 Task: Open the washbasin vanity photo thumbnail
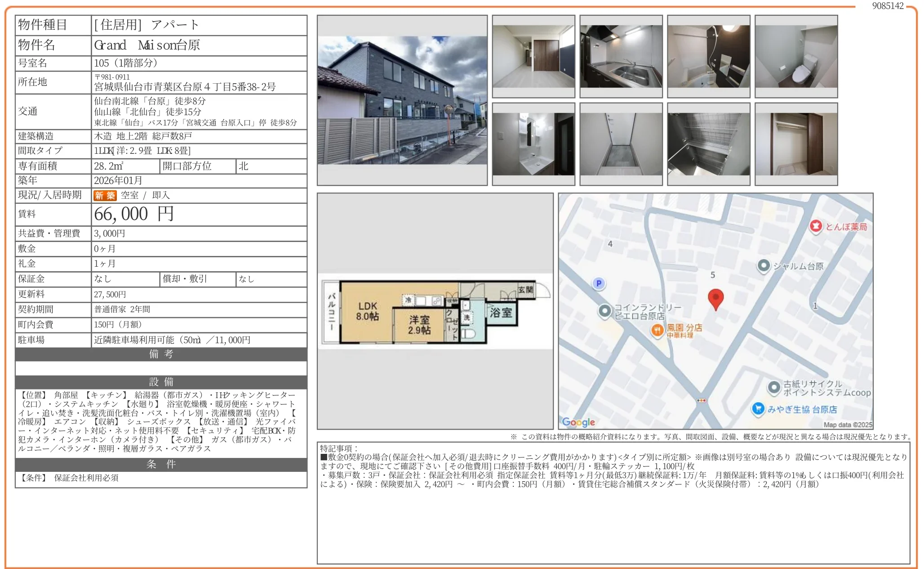pyautogui.click(x=533, y=144)
